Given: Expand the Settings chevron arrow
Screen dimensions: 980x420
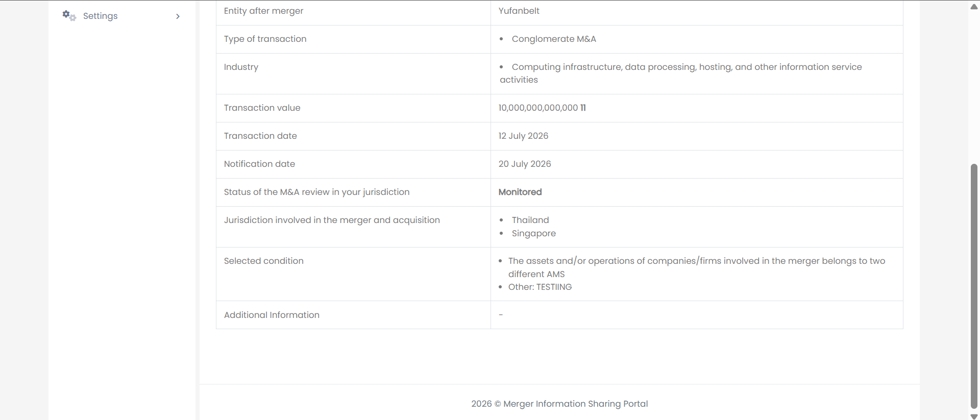Looking at the screenshot, I should 178,16.
